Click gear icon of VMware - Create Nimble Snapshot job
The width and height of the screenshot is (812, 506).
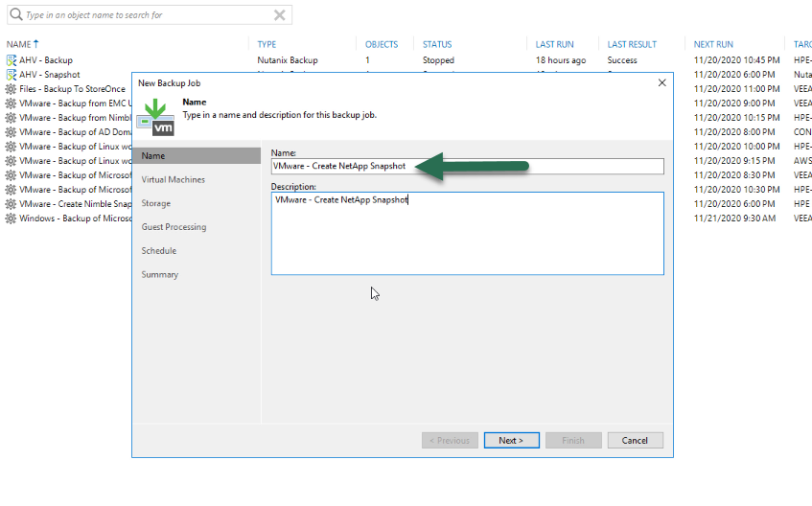(x=11, y=204)
